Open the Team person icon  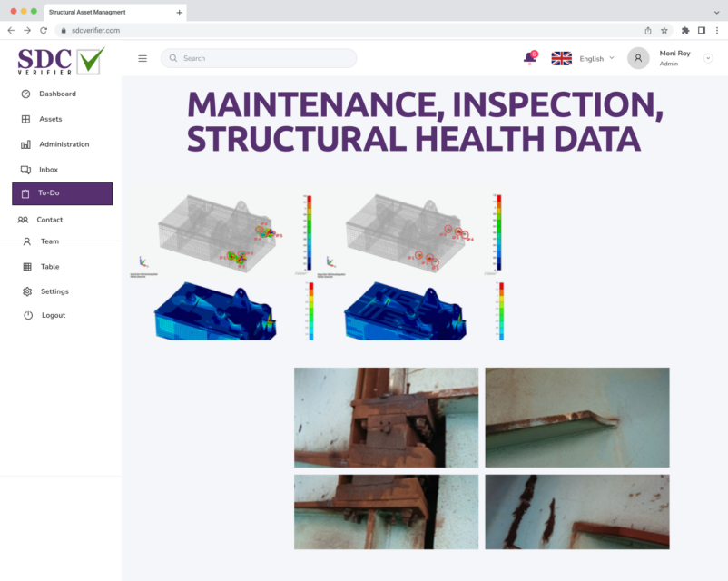26,241
